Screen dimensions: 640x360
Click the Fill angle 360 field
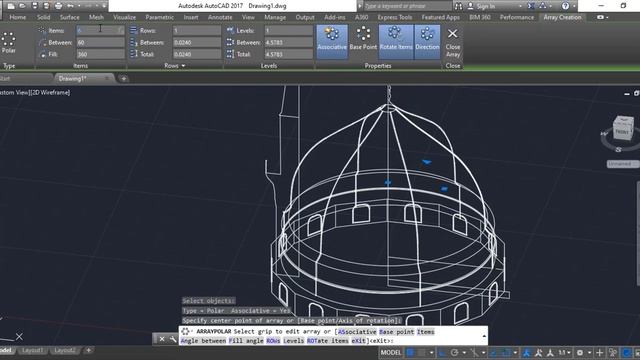point(100,54)
